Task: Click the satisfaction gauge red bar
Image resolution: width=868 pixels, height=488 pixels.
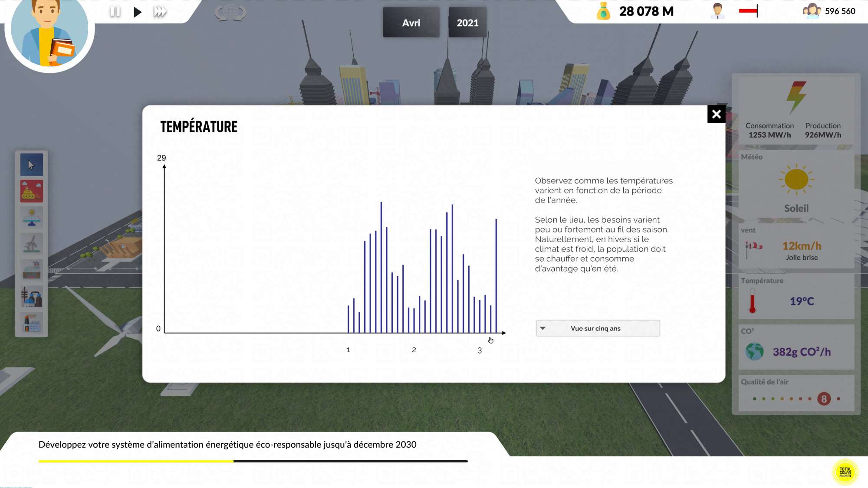Action: (x=748, y=11)
